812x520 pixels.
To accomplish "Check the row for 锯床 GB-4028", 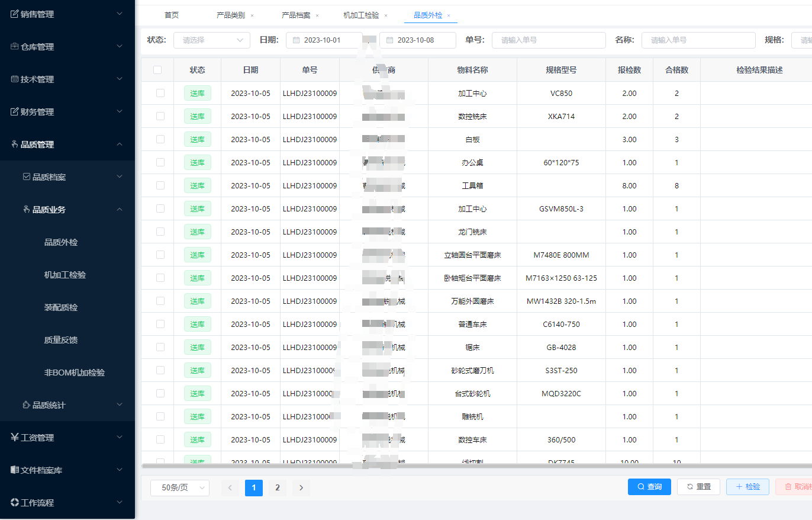I will tap(160, 347).
